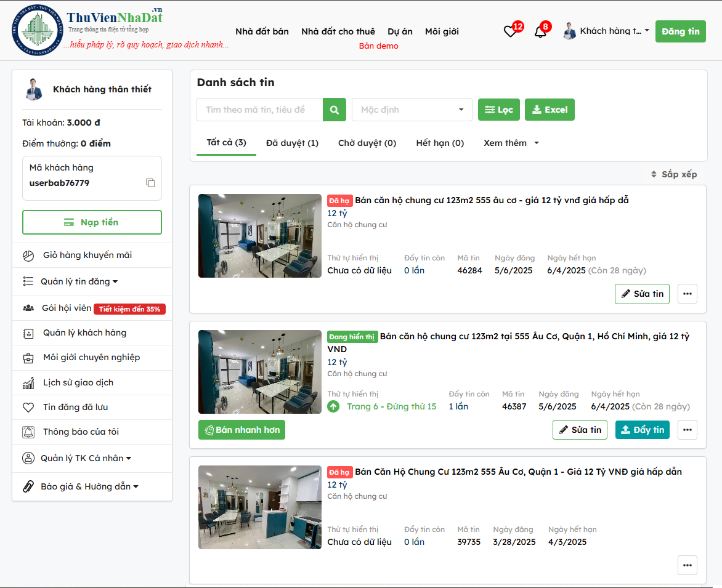The height and width of the screenshot is (588, 722).
Task: Open the Sắp xếp sort control
Action: click(674, 174)
